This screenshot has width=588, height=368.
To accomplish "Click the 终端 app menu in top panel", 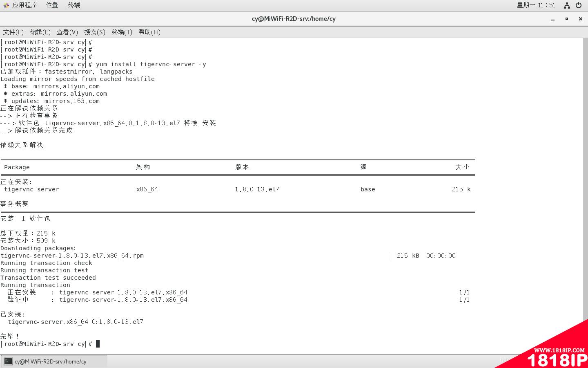I will 74,5.
